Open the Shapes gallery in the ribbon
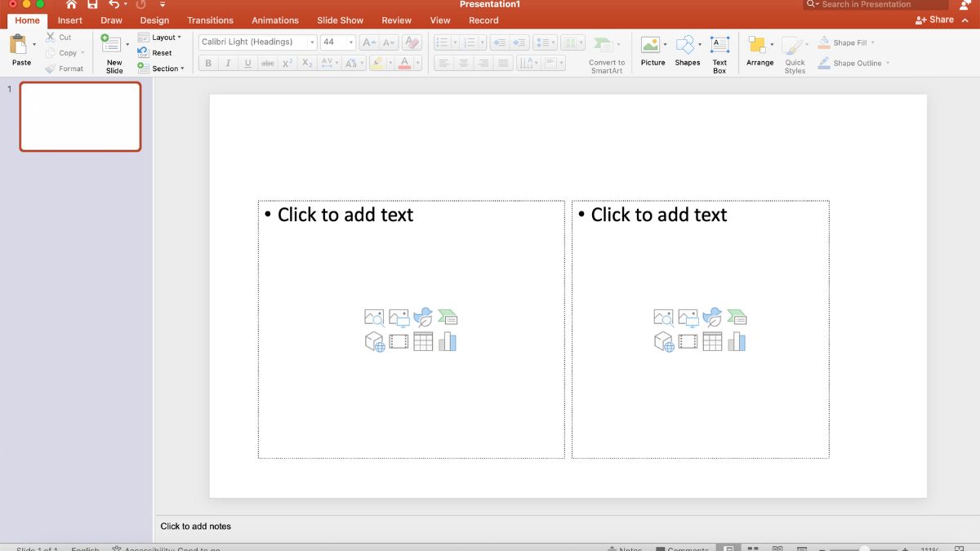 [687, 51]
